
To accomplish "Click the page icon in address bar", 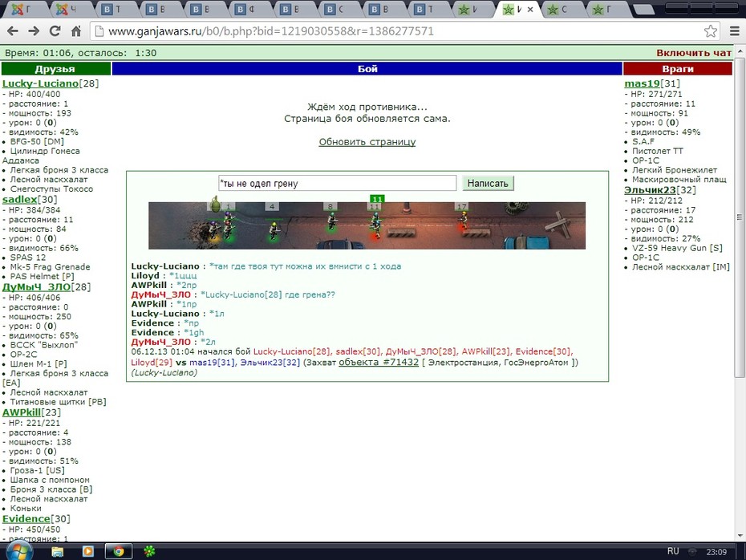I will click(x=99, y=31).
